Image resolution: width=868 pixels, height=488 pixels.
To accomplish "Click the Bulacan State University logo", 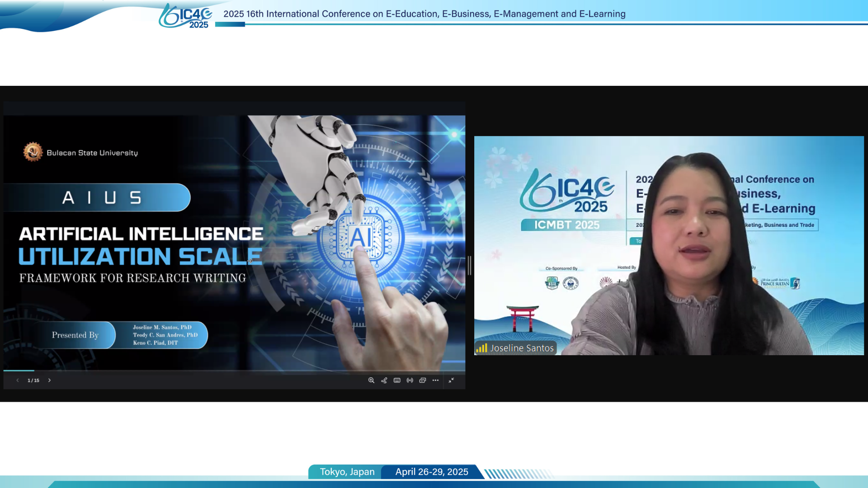I will pyautogui.click(x=33, y=152).
